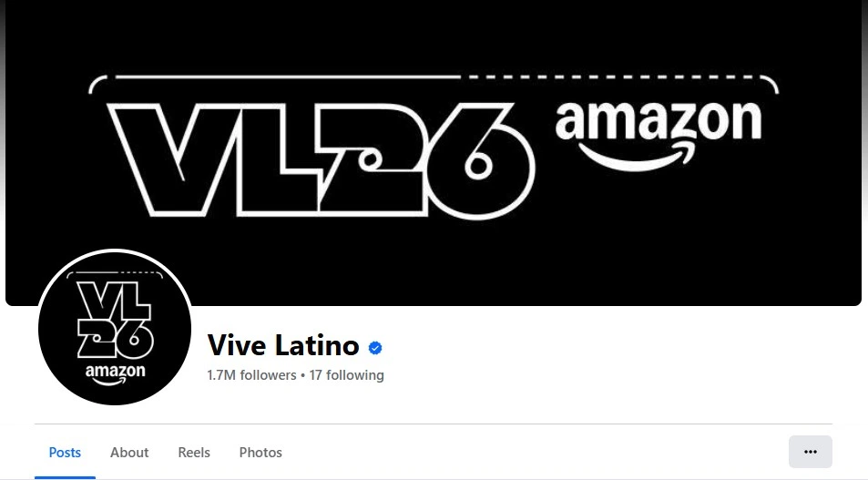This screenshot has width=868, height=480.
Task: Open the three-dot more options button
Action: click(811, 452)
